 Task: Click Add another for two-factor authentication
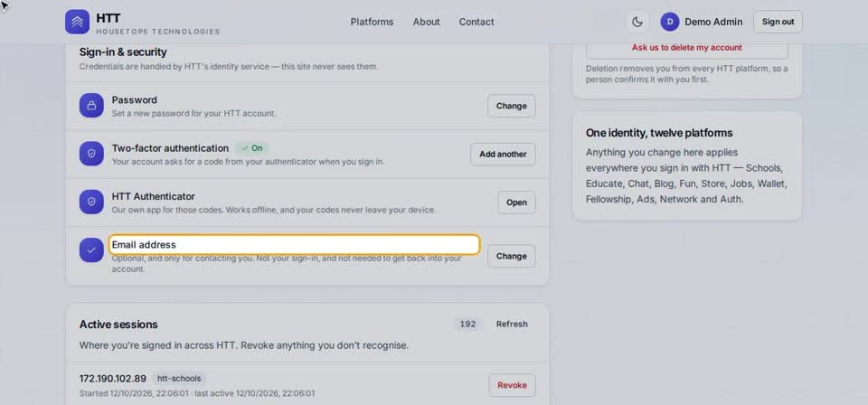coord(504,155)
